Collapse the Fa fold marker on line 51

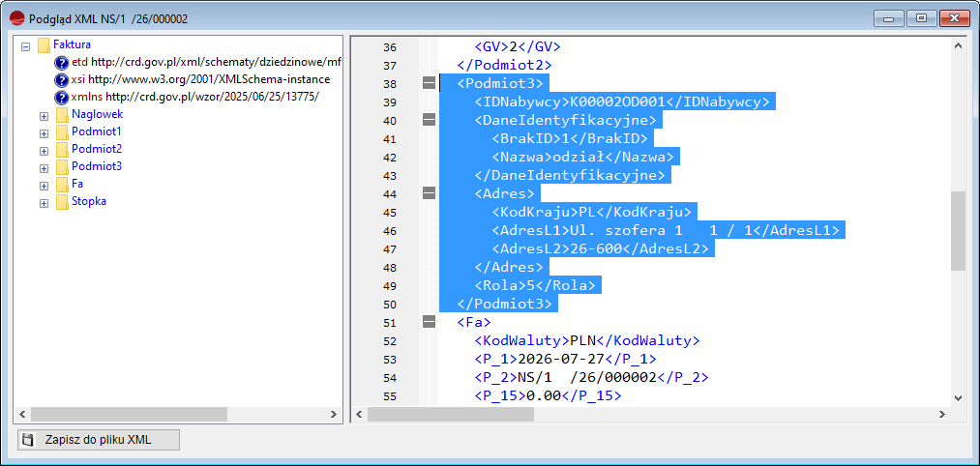pyautogui.click(x=429, y=322)
